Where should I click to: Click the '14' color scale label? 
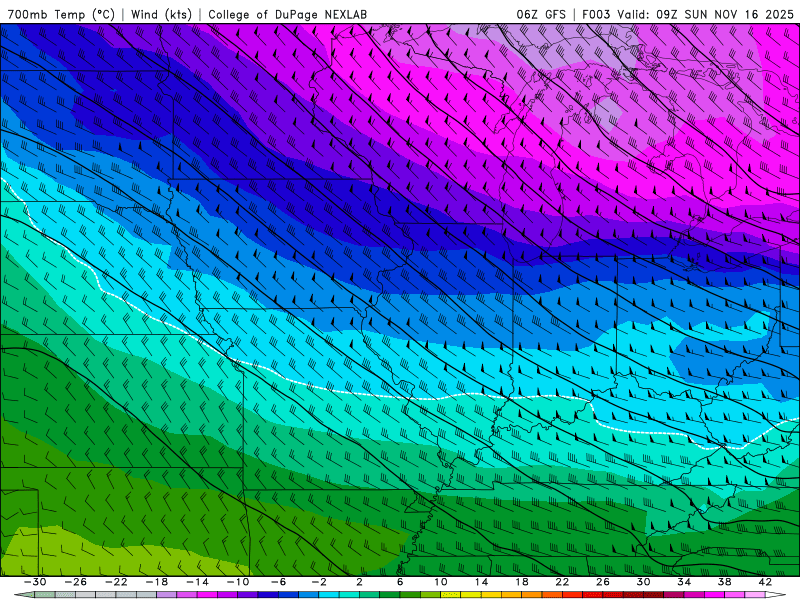click(x=481, y=582)
